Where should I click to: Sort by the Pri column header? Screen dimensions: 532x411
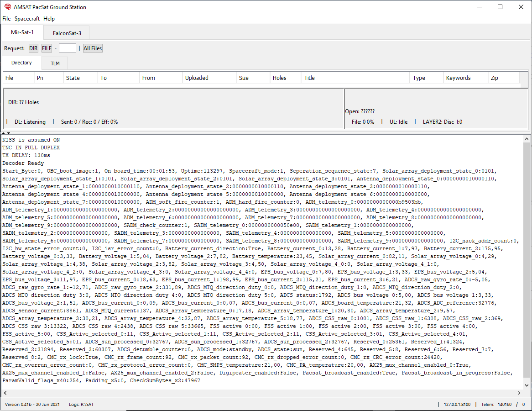49,78
